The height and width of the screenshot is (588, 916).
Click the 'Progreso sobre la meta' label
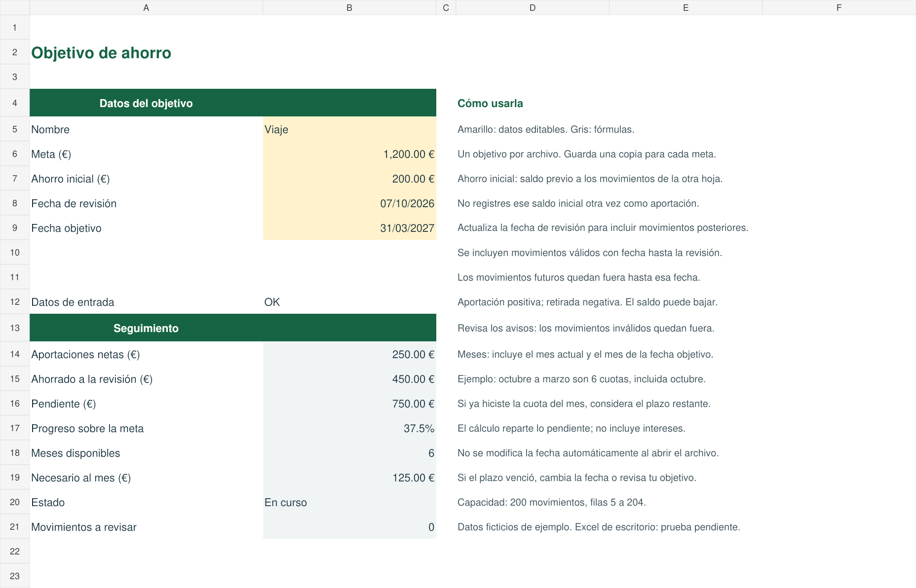coord(87,428)
